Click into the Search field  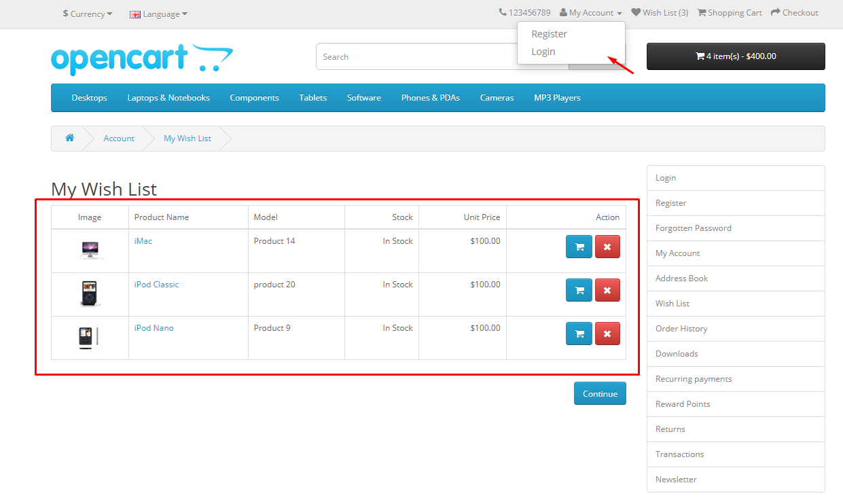[442, 57]
